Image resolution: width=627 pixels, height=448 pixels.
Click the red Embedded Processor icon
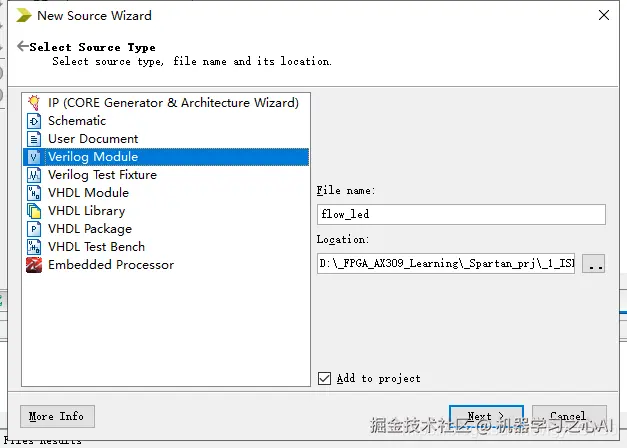pos(34,265)
